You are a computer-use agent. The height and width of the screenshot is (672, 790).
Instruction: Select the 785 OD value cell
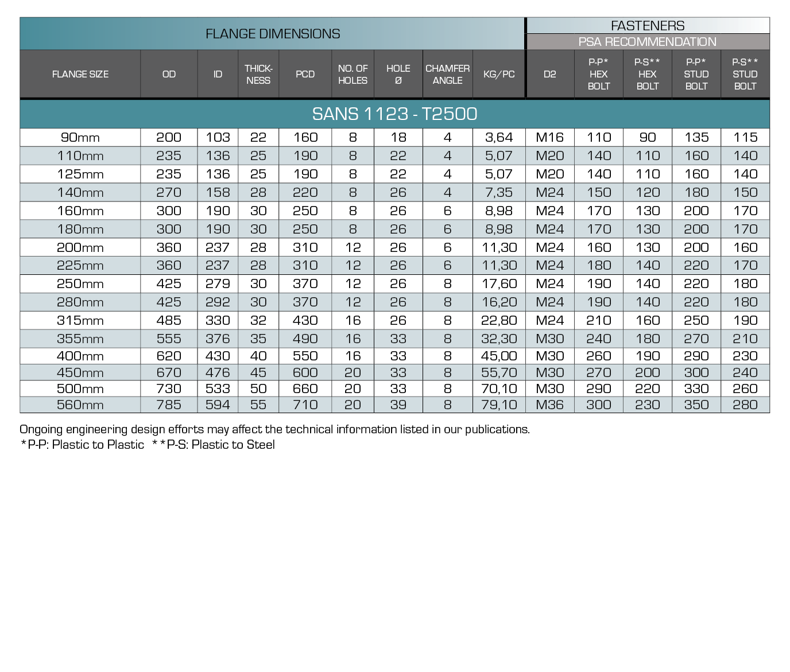pos(169,405)
